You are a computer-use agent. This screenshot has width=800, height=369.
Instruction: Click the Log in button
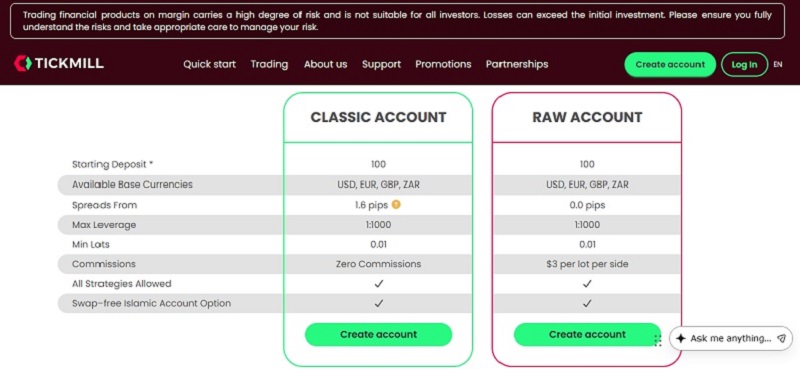[744, 65]
